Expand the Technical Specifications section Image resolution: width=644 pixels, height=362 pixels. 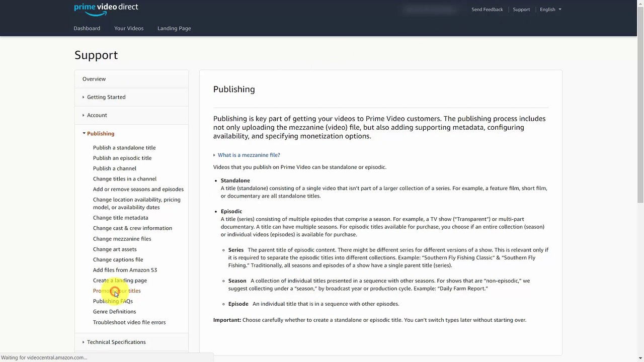[116, 342]
